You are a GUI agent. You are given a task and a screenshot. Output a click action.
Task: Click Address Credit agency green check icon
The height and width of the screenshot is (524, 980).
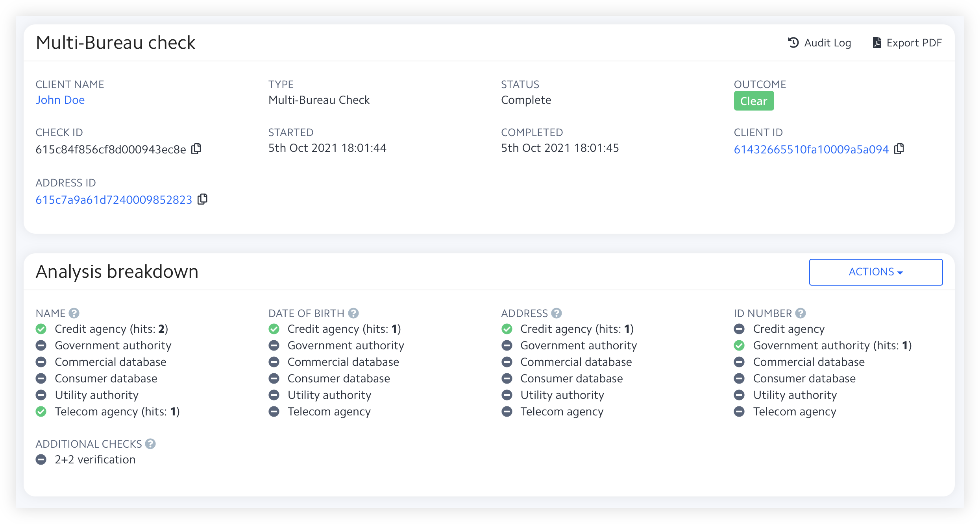coord(507,329)
